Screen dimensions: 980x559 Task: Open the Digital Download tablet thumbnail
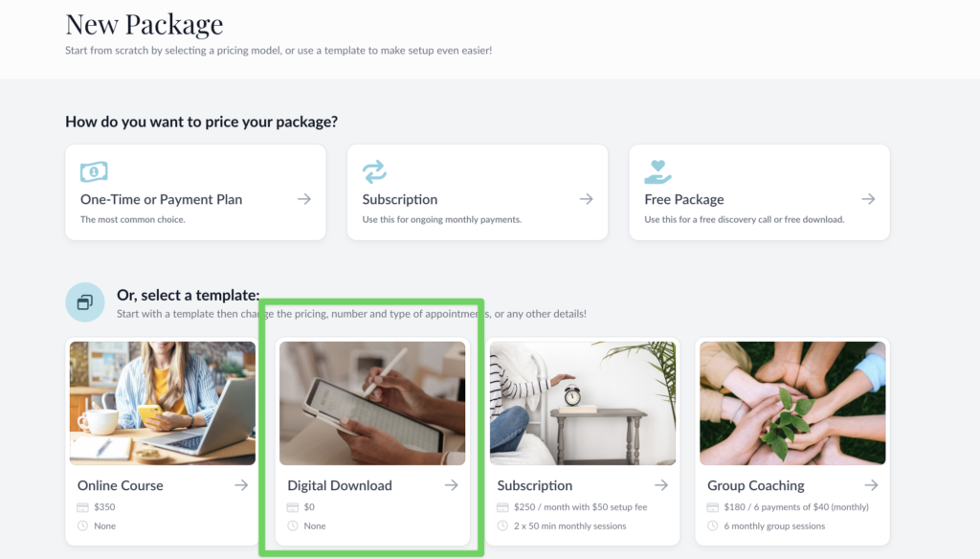tap(372, 402)
